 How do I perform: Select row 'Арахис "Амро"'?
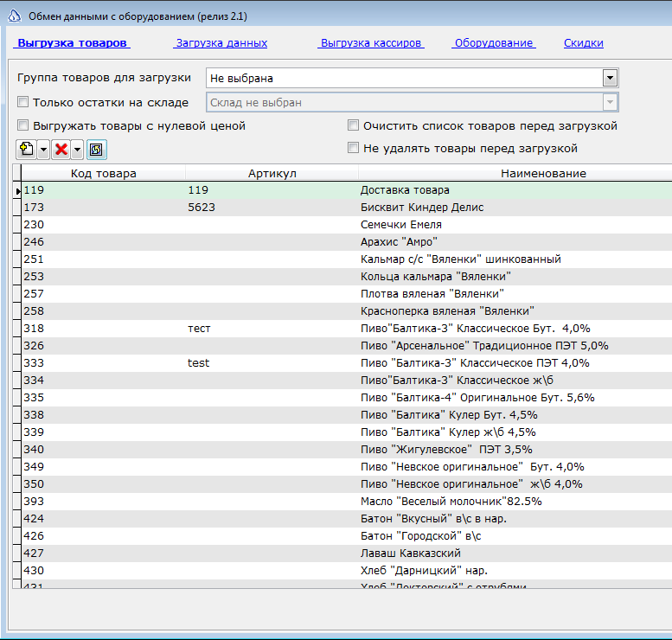346,242
